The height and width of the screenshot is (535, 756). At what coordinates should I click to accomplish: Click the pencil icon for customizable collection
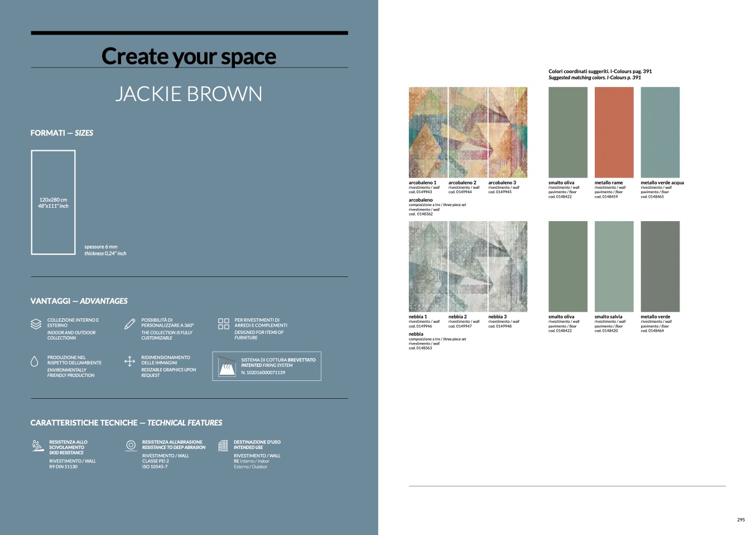click(129, 324)
